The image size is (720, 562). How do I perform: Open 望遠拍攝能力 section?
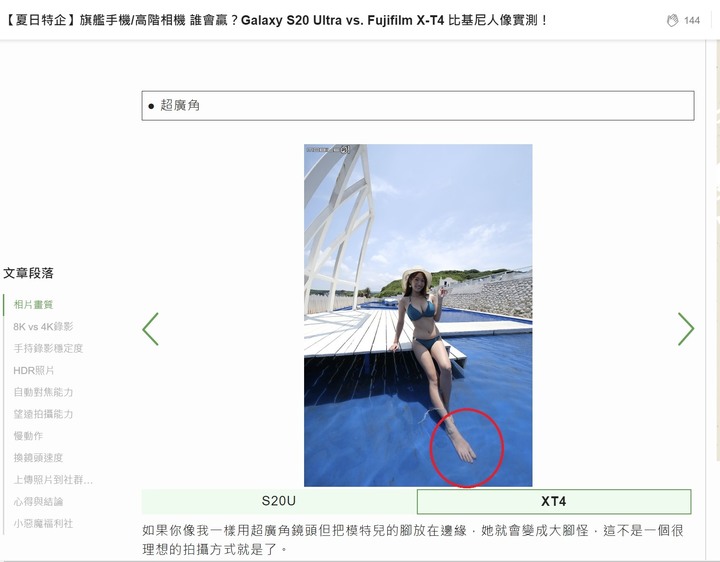click(43, 414)
